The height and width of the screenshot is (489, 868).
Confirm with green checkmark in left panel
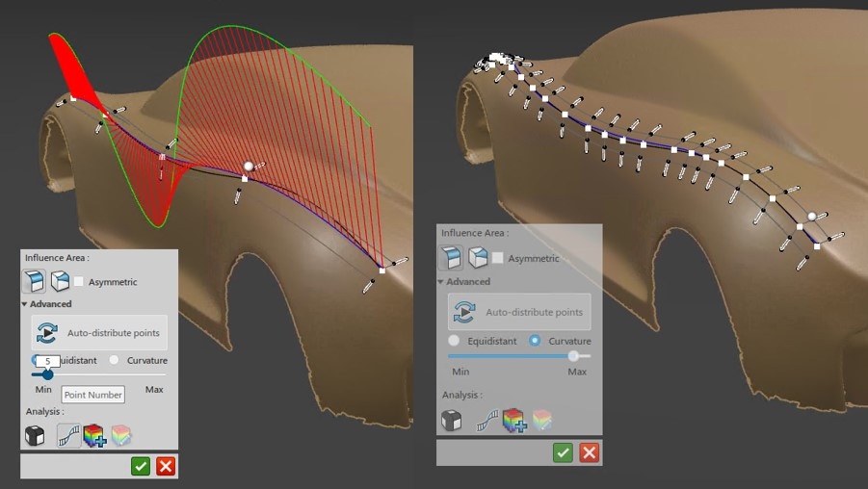coord(141,466)
